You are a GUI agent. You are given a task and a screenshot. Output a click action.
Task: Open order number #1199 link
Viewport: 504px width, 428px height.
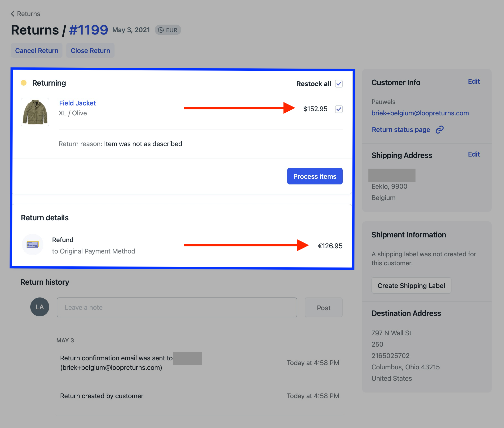88,30
